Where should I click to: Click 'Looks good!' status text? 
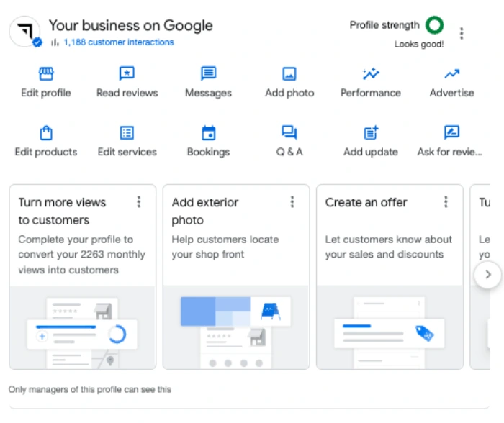coord(419,45)
